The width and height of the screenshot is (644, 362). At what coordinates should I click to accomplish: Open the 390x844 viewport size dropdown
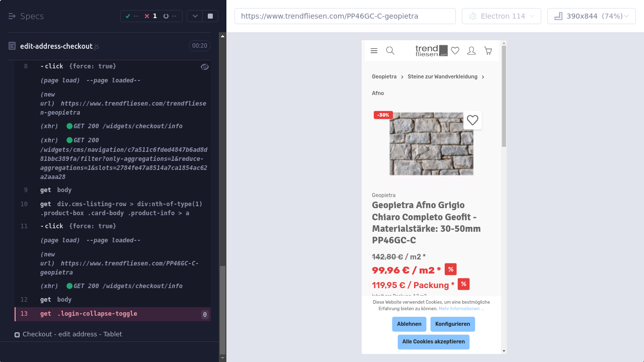pos(591,16)
